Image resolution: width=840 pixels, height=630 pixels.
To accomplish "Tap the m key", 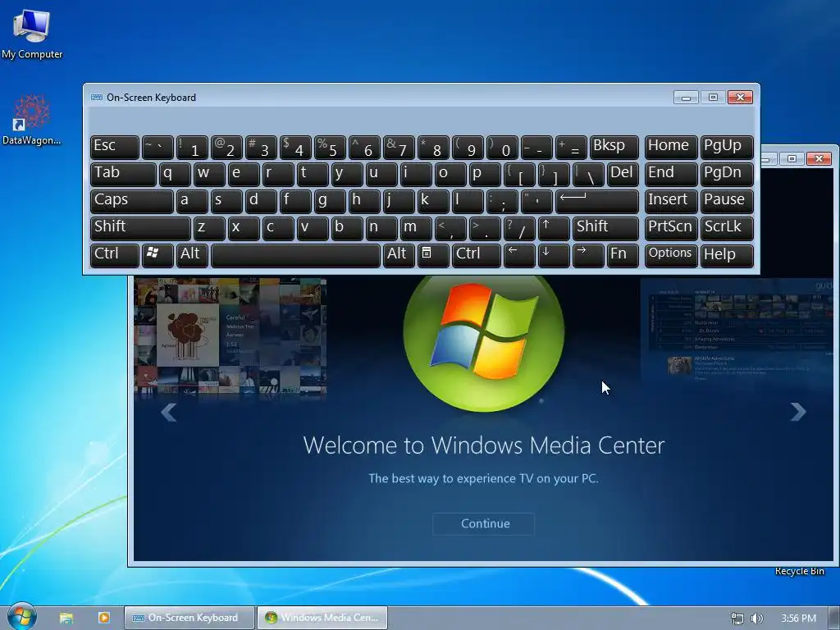I will (x=416, y=228).
